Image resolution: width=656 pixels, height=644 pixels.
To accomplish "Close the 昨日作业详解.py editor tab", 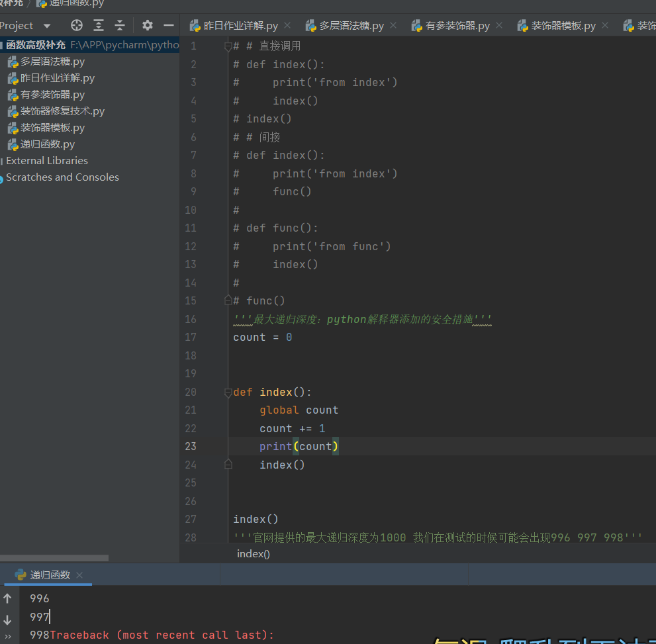I will [x=287, y=25].
